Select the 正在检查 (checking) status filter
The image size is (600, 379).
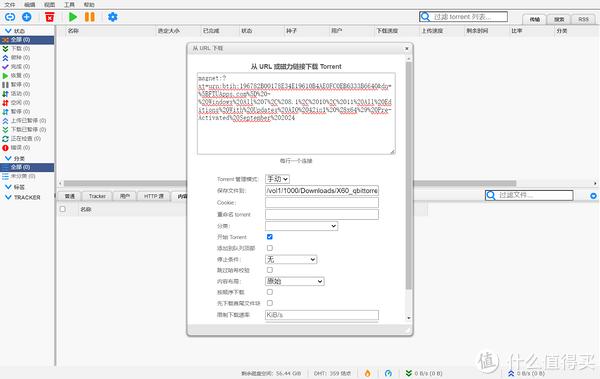pos(27,139)
